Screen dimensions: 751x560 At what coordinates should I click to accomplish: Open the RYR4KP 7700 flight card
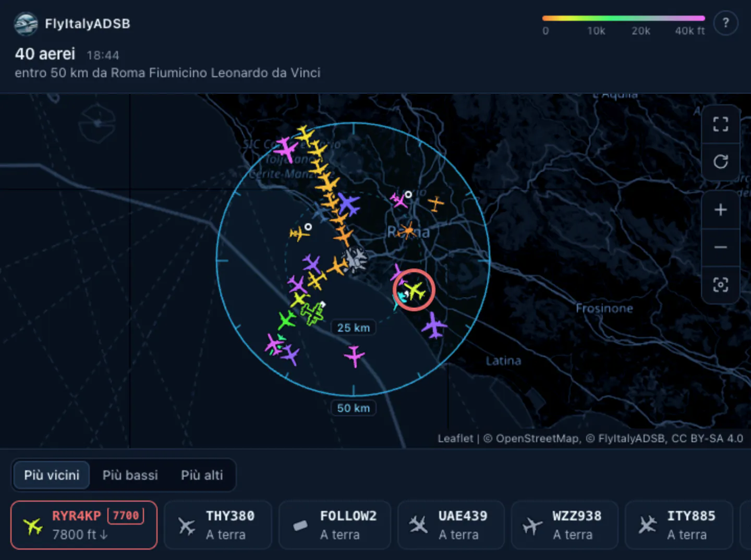click(x=84, y=525)
